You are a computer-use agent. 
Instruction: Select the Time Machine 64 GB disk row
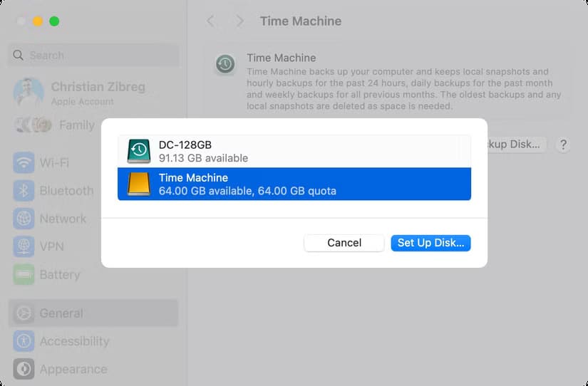pos(294,184)
